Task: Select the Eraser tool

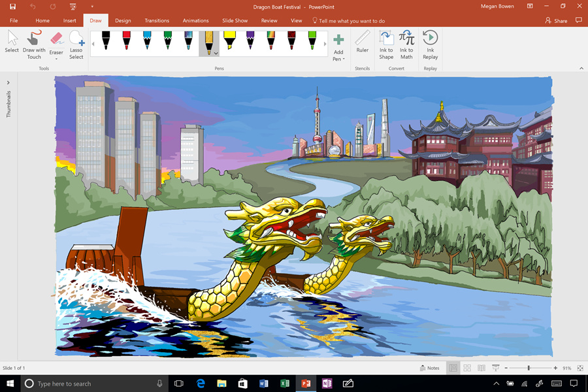Action: click(x=56, y=41)
